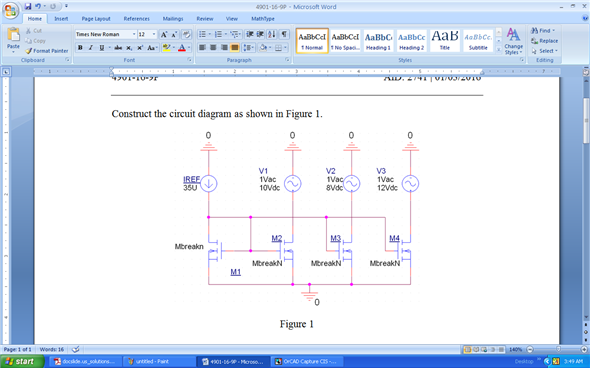The height and width of the screenshot is (368, 590).
Task: Open OrCAD Capture CIS from taskbar
Action: click(x=307, y=362)
